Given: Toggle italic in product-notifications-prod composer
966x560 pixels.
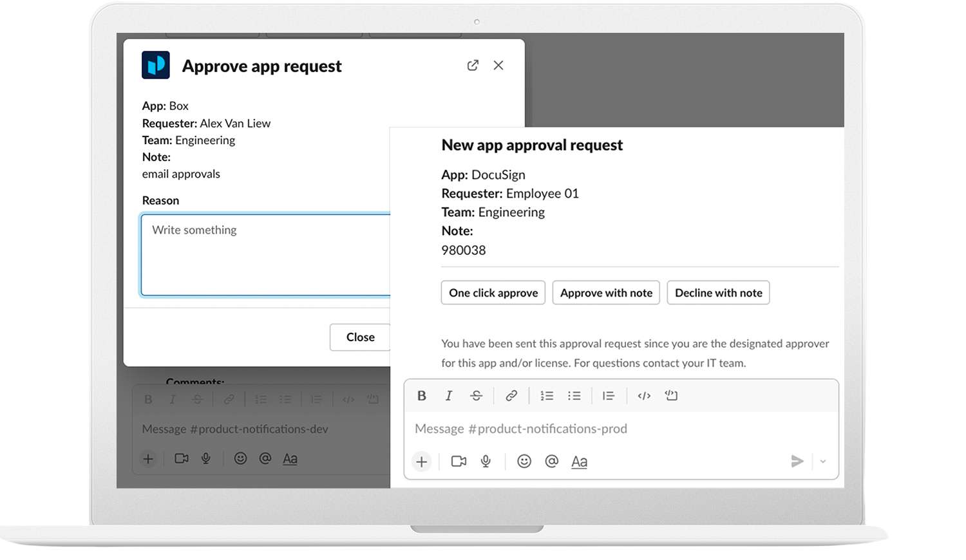Looking at the screenshot, I should [x=449, y=396].
